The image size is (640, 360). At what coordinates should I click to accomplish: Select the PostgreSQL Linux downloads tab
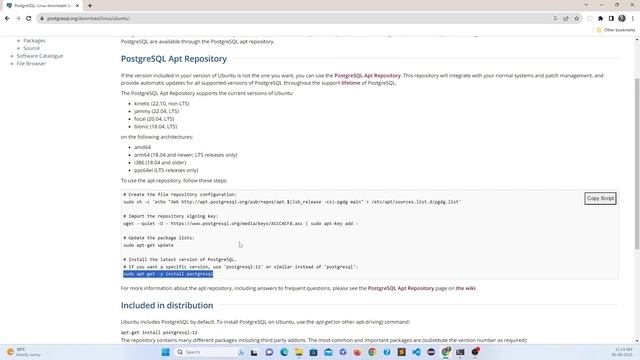pyautogui.click(x=42, y=6)
